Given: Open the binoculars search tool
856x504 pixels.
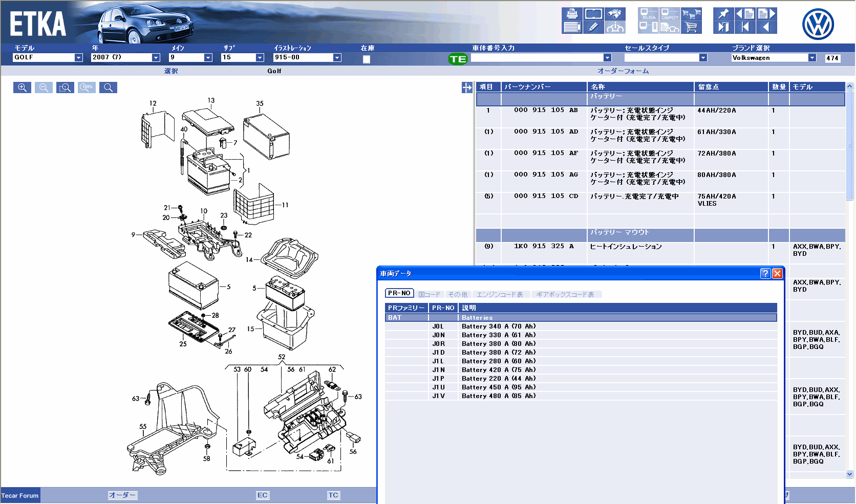Looking at the screenshot, I should point(615,14).
